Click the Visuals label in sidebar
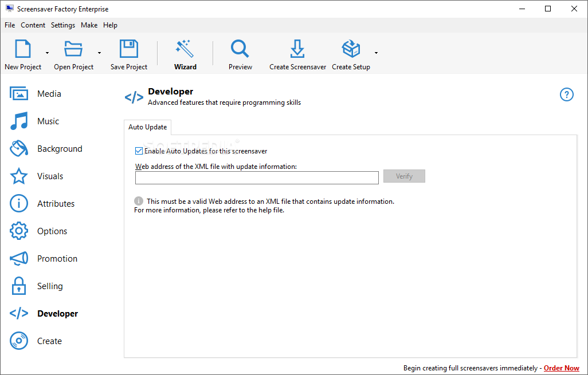 50,176
